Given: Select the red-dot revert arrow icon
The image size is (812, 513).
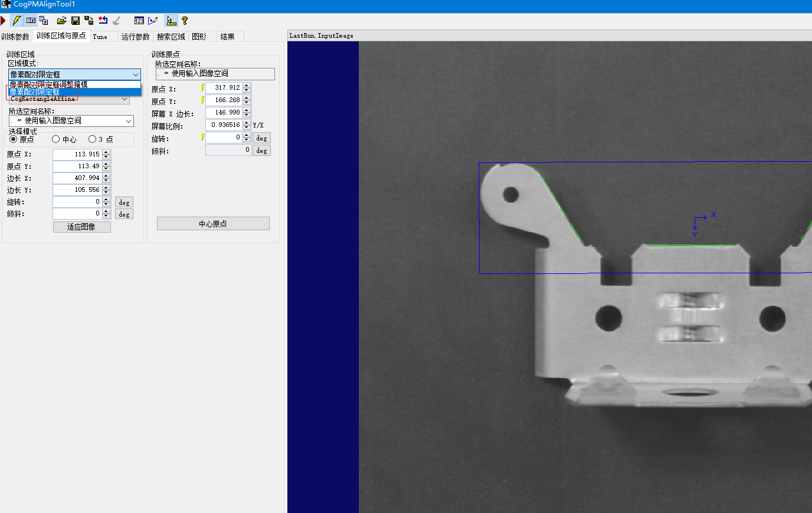Looking at the screenshot, I should click(102, 20).
